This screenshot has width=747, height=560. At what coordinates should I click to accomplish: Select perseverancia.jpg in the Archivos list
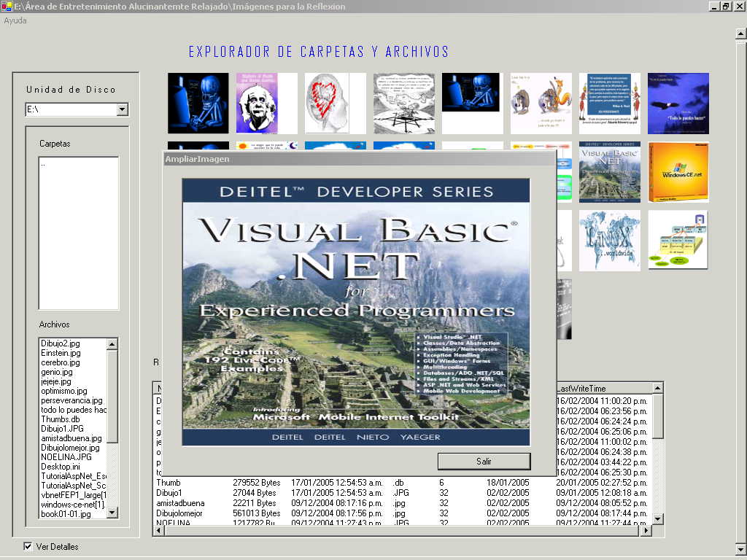pos(72,400)
